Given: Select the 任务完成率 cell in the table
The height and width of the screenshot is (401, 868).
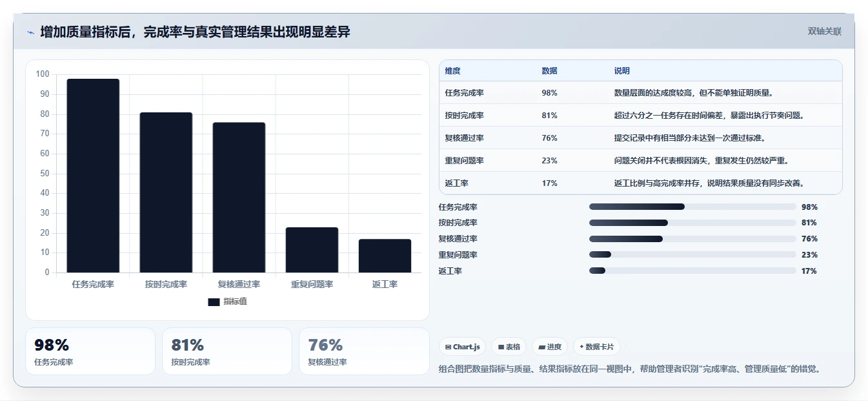Looking at the screenshot, I should click(x=465, y=93).
